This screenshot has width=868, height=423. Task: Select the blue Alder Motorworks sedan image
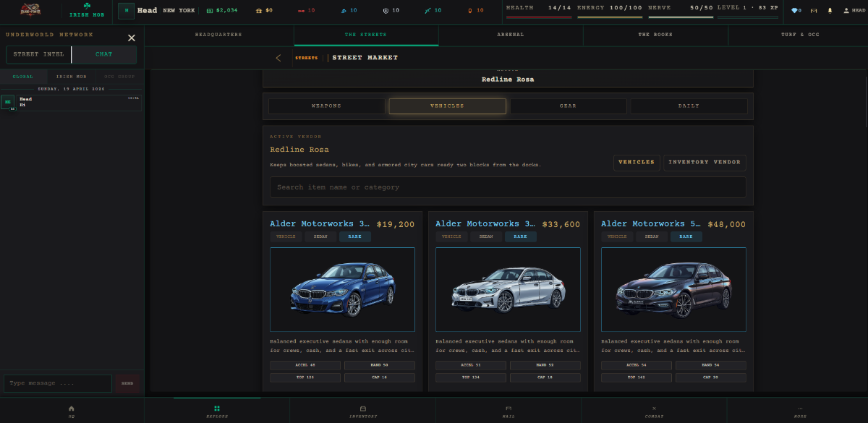342,289
